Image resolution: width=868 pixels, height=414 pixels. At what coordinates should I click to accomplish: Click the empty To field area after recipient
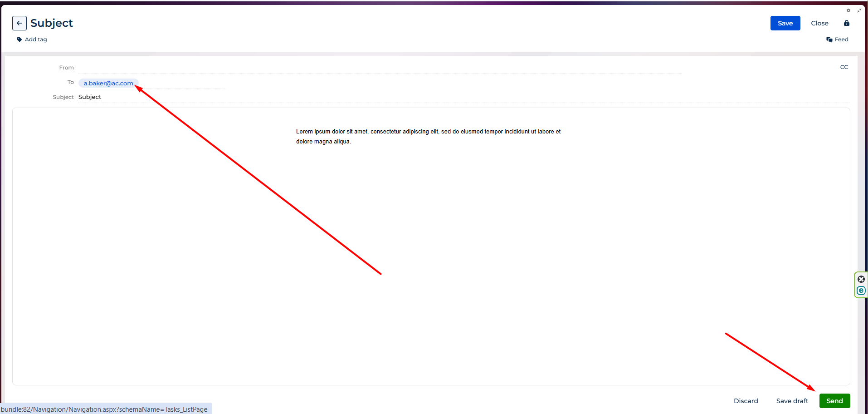click(x=181, y=83)
